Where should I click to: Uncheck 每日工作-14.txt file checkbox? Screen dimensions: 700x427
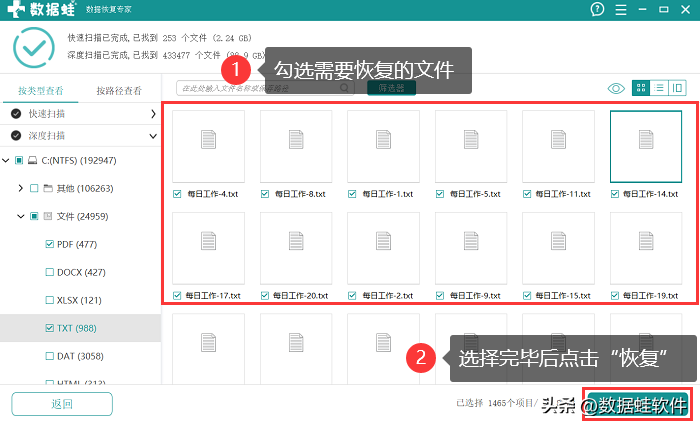(x=615, y=194)
